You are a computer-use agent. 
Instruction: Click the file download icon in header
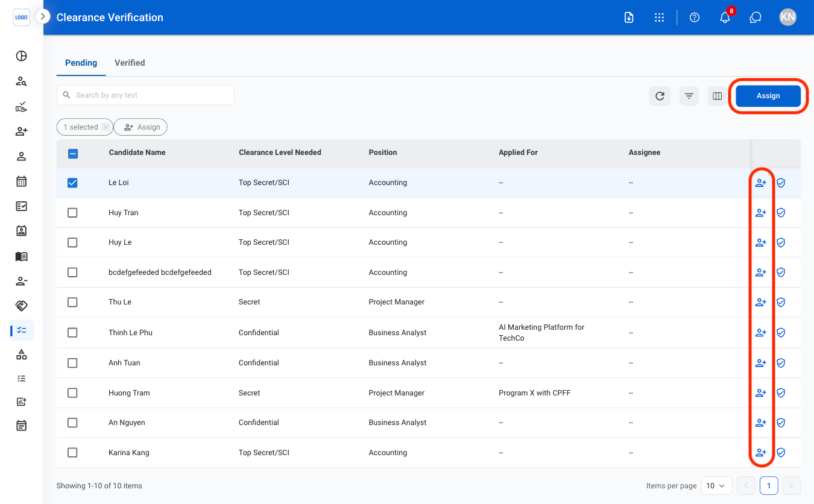coord(629,17)
